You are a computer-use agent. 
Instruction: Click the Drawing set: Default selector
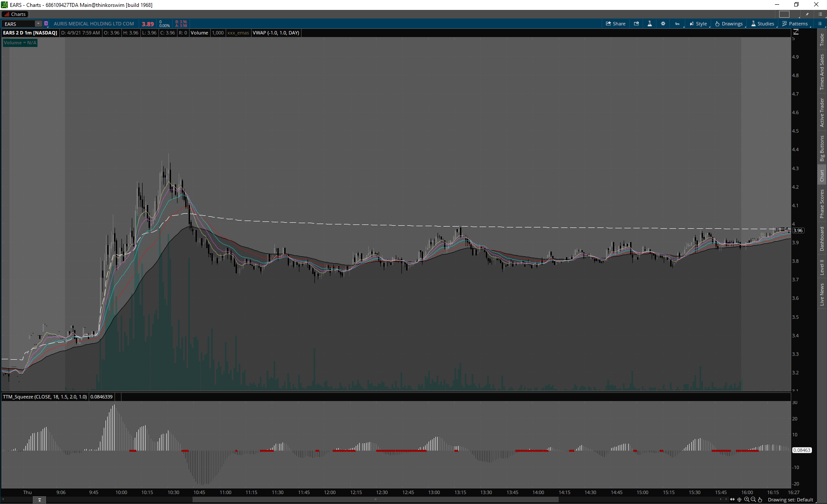click(790, 500)
